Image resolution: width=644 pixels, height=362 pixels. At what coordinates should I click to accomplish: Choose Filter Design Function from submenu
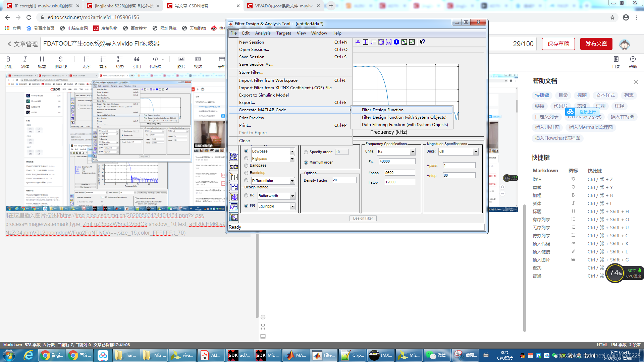tap(383, 110)
